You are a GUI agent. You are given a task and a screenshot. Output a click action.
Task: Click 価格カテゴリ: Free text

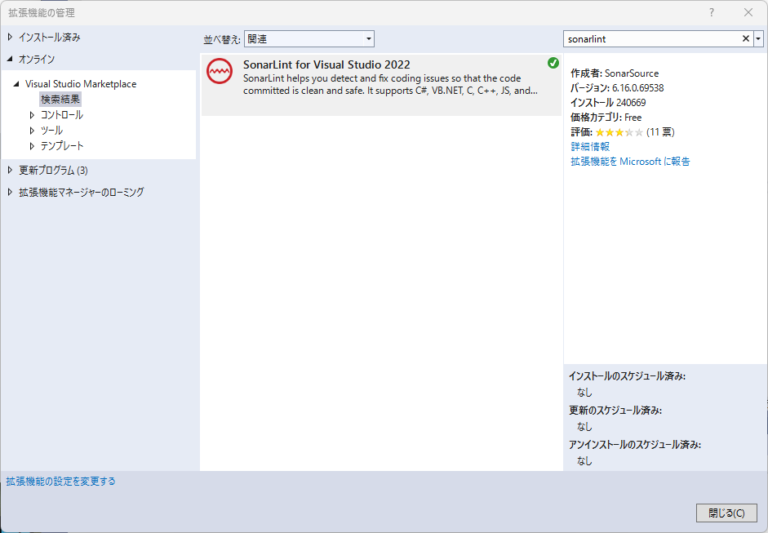pos(606,118)
